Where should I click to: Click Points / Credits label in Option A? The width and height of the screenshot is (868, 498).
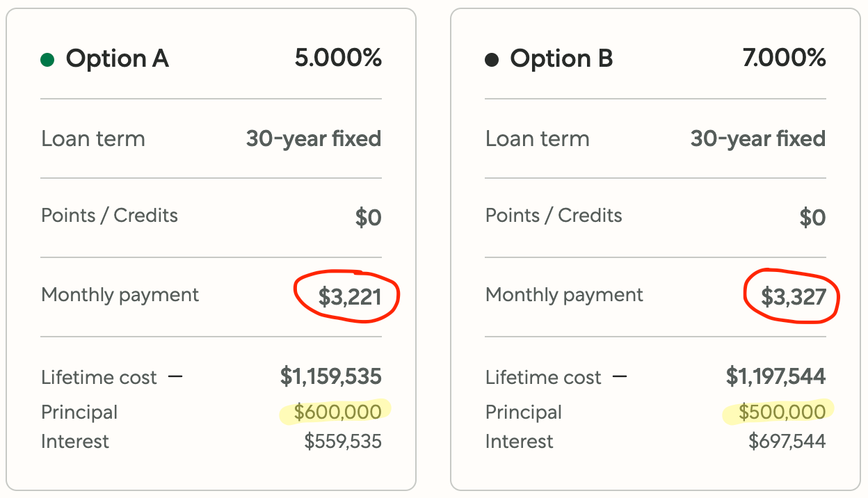pyautogui.click(x=109, y=216)
